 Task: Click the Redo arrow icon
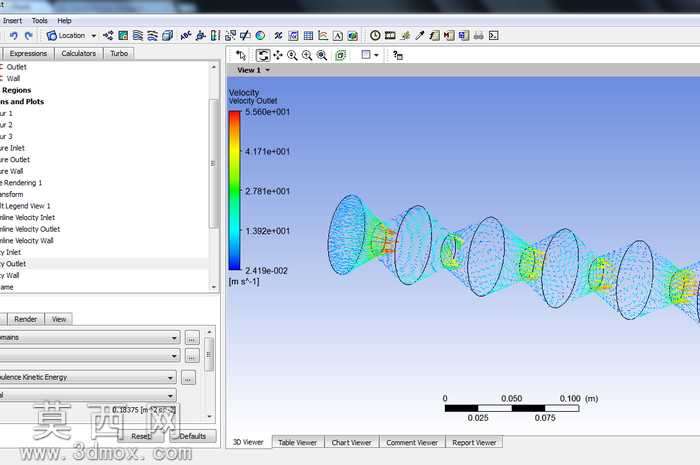coord(29,35)
